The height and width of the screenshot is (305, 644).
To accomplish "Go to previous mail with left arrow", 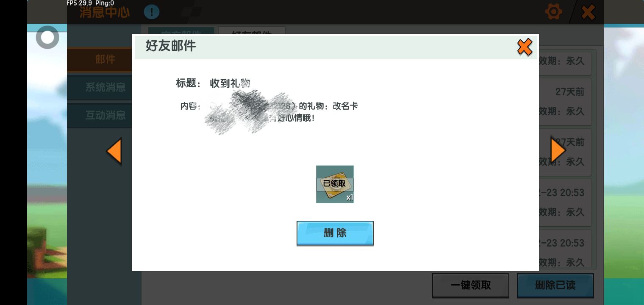I will point(114,151).
